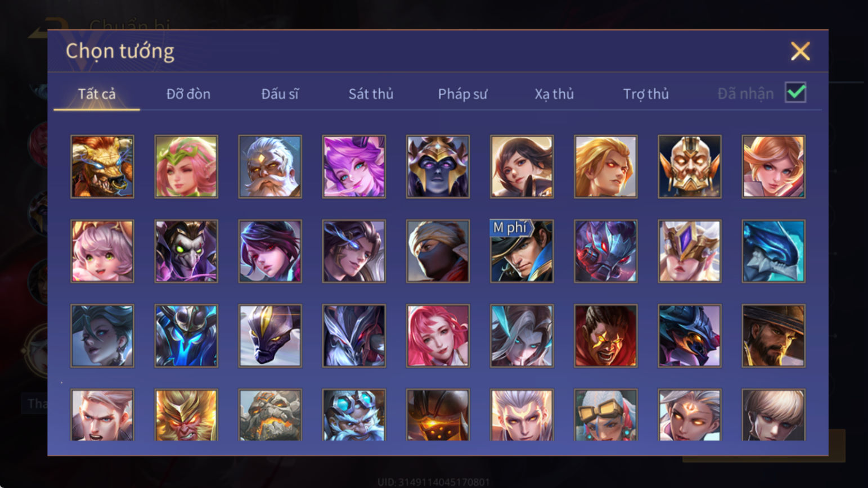
Task: Choose the white-bearded old man hero
Action: pyautogui.click(x=270, y=166)
